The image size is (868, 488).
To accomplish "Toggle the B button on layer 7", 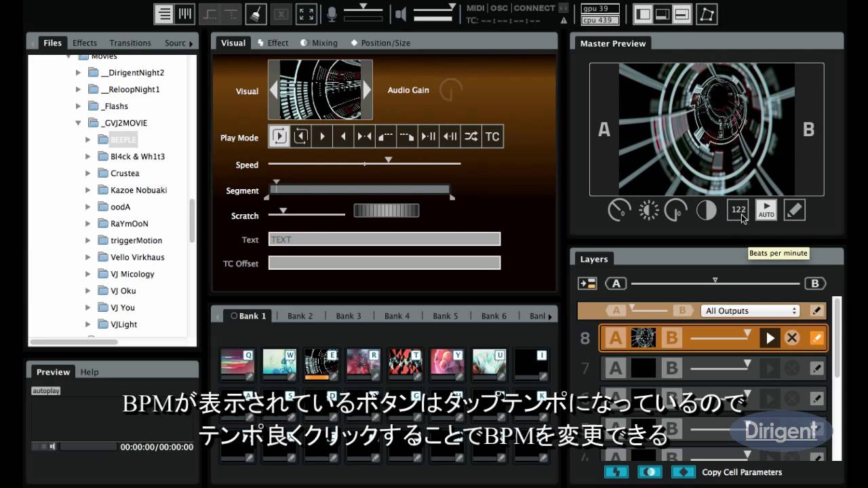I will [x=671, y=368].
